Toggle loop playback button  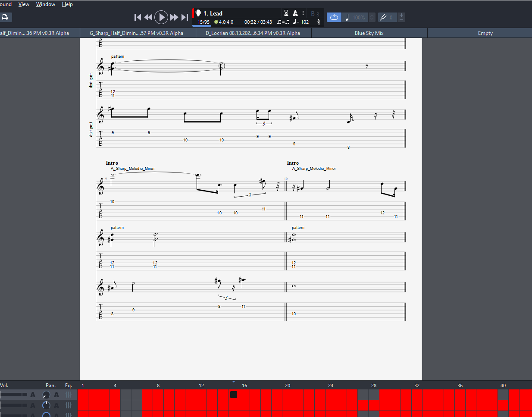334,17
